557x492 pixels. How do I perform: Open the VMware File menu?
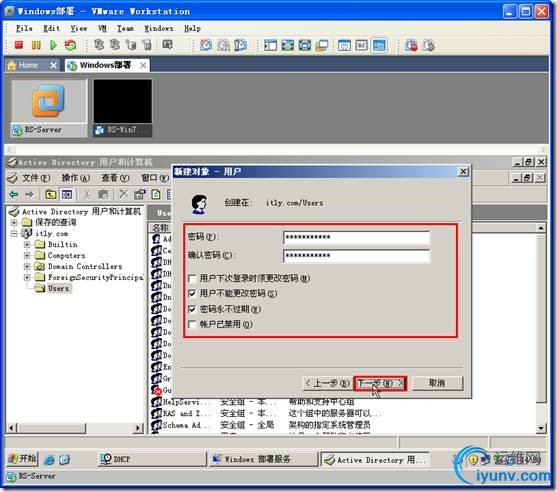coord(24,28)
